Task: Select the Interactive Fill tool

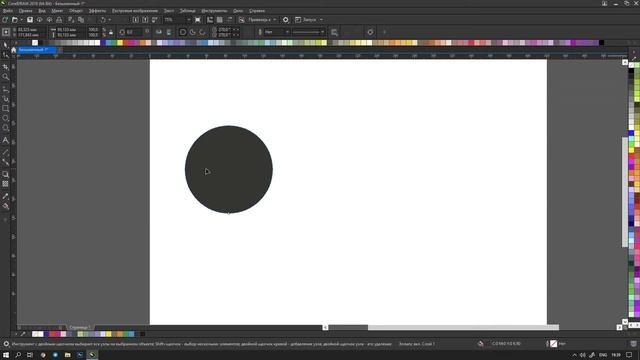Action: click(x=5, y=206)
